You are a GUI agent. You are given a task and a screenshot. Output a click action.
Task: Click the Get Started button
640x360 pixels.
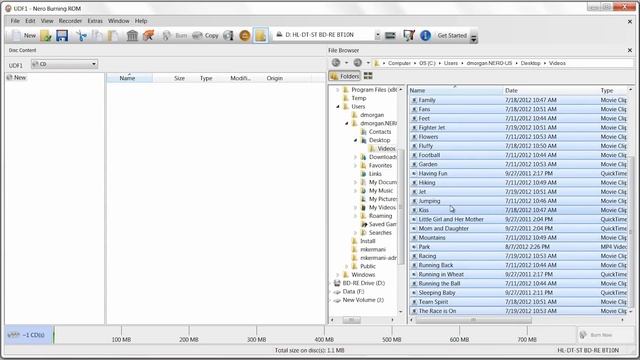[x=452, y=36]
